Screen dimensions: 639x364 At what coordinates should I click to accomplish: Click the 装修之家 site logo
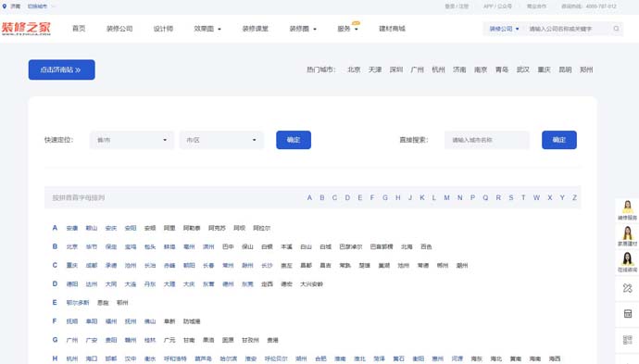tap(26, 29)
